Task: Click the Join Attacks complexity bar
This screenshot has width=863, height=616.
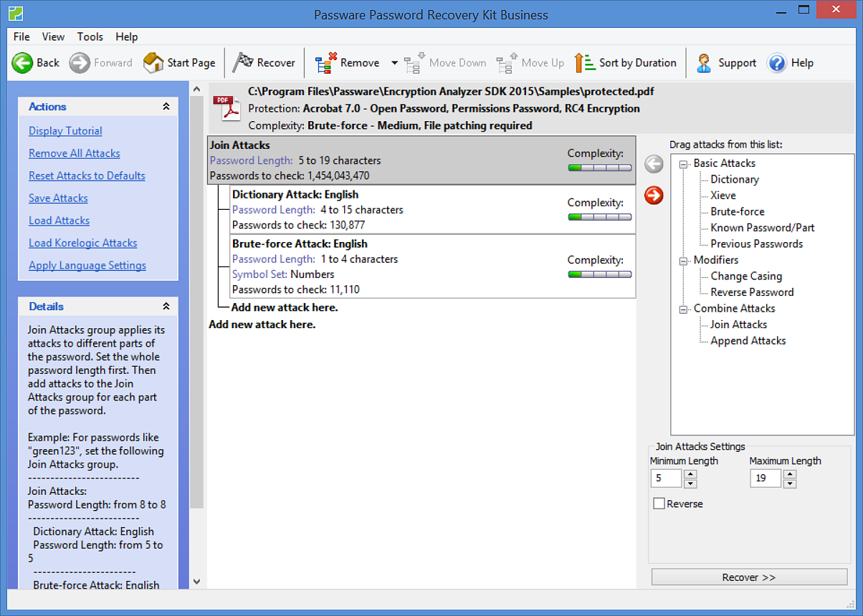Action: 599,168
